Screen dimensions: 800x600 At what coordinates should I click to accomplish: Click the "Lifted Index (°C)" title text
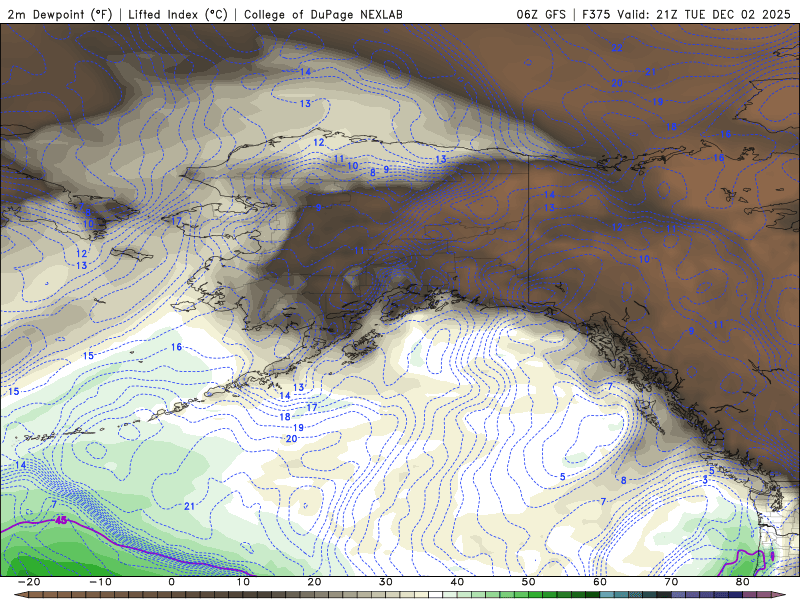point(178,14)
